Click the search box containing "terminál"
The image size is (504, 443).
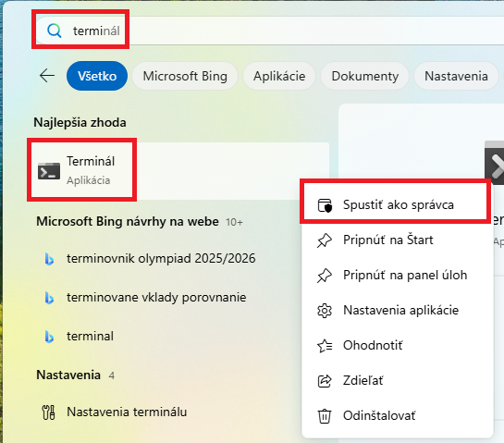(269, 31)
